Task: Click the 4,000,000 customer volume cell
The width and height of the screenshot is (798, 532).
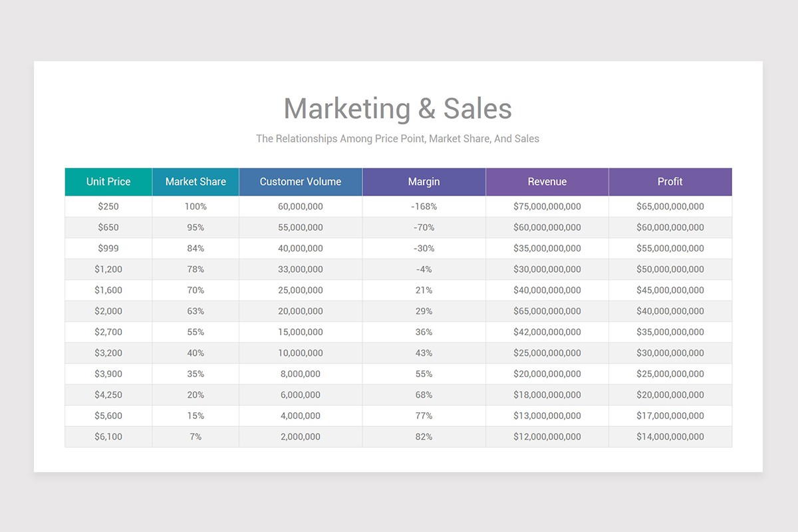Action: (x=300, y=416)
